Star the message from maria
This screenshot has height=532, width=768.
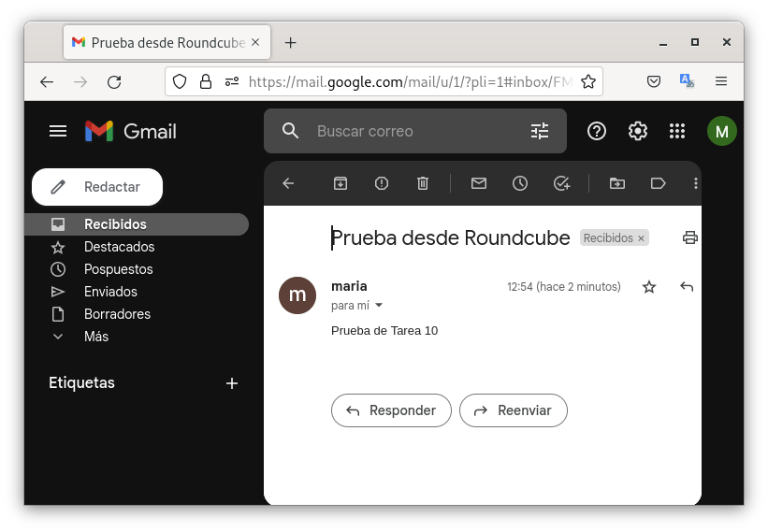[649, 287]
